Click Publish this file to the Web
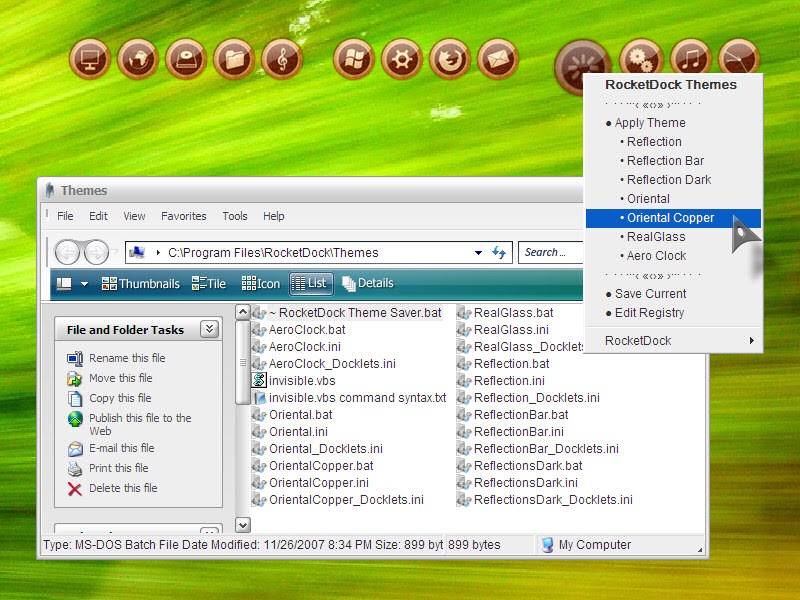Viewport: 800px width, 600px height. [140, 424]
